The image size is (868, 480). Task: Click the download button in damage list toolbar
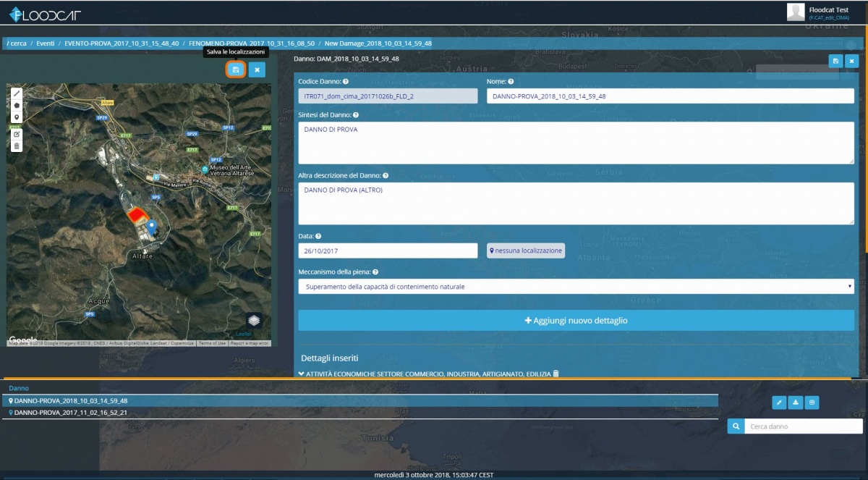coord(796,403)
